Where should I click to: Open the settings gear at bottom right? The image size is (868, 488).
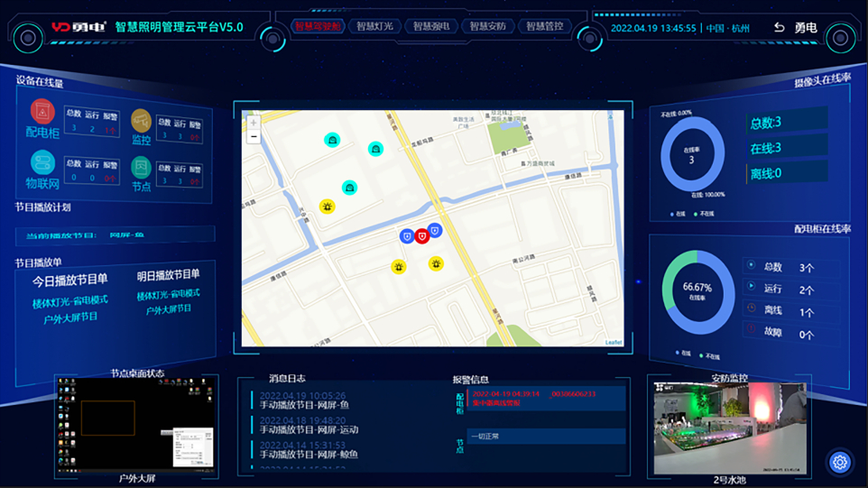[839, 463]
